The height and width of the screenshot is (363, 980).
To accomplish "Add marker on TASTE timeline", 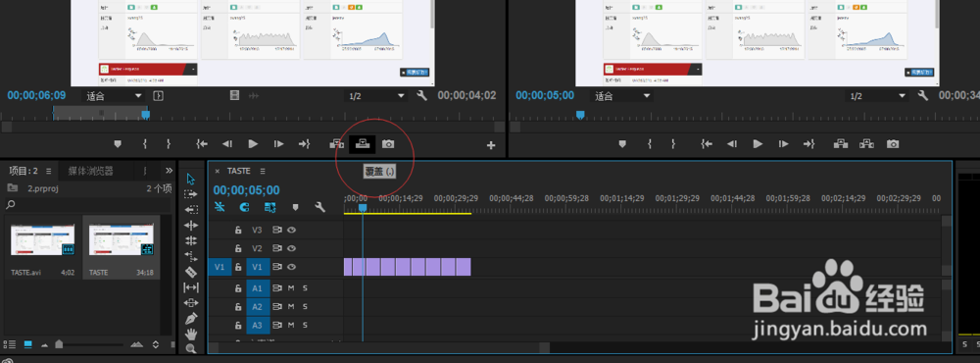I will pos(296,207).
